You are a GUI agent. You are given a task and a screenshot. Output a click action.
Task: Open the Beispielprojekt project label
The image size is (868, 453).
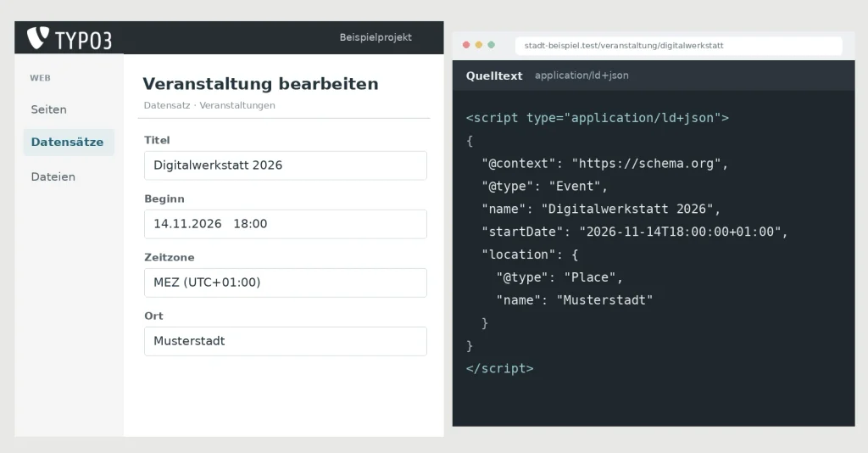(376, 37)
